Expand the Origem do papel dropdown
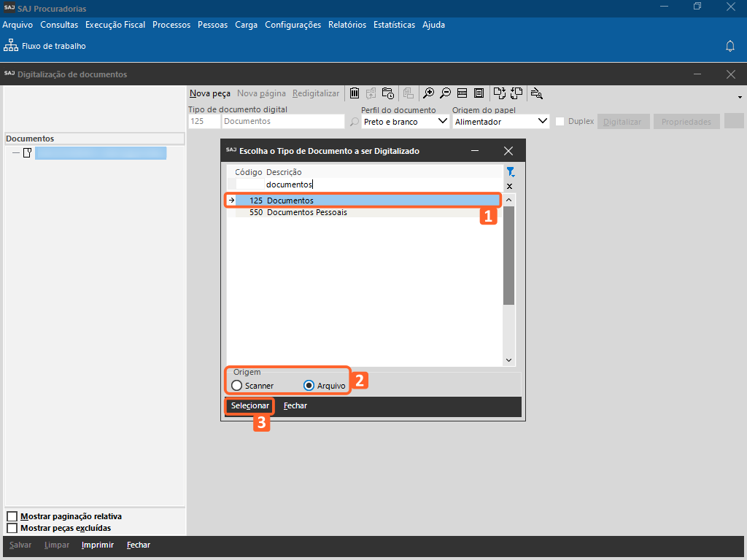Viewport: 747px width, 560px height. coord(542,122)
